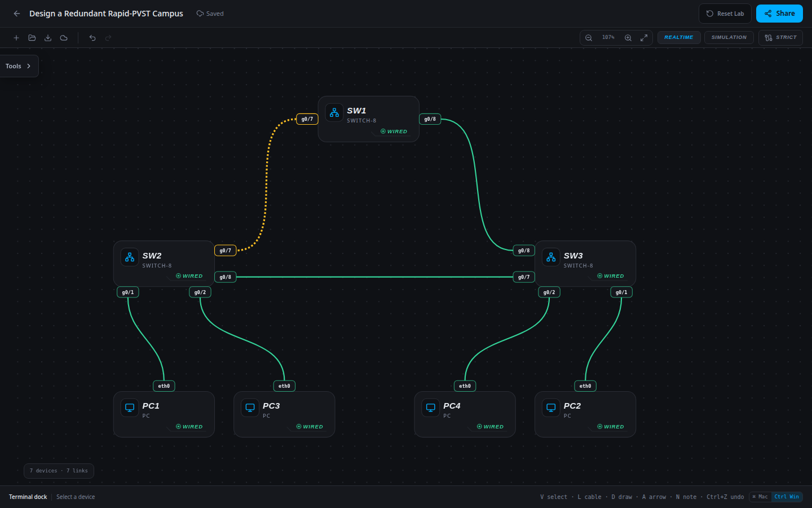Click the PC2 device name label
The image size is (812, 508).
tap(572, 406)
